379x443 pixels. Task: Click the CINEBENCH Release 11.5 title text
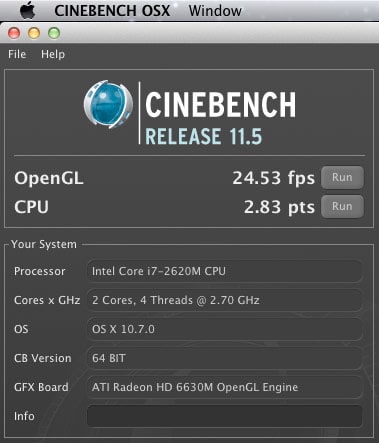[220, 118]
